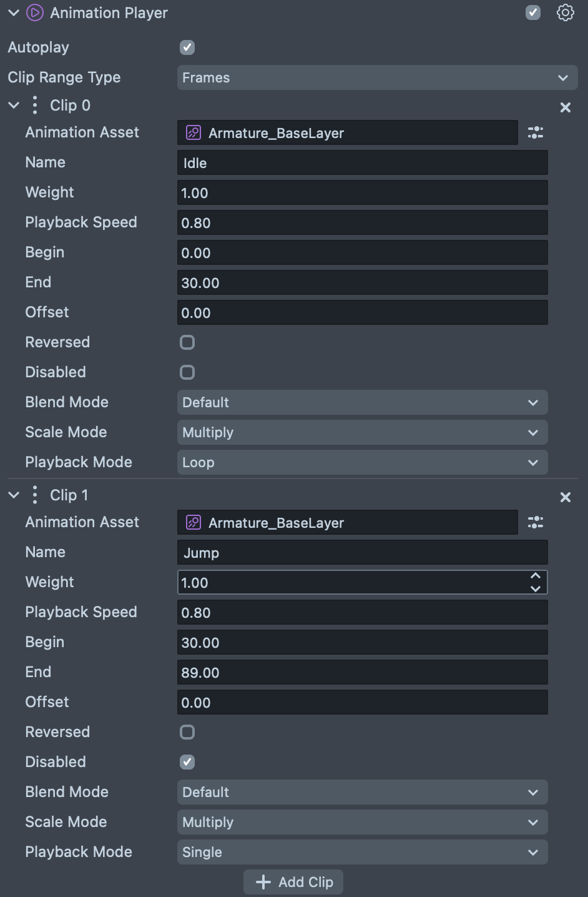Screen dimensions: 588x897
Task: Click the Add Clip button
Action: (293, 882)
